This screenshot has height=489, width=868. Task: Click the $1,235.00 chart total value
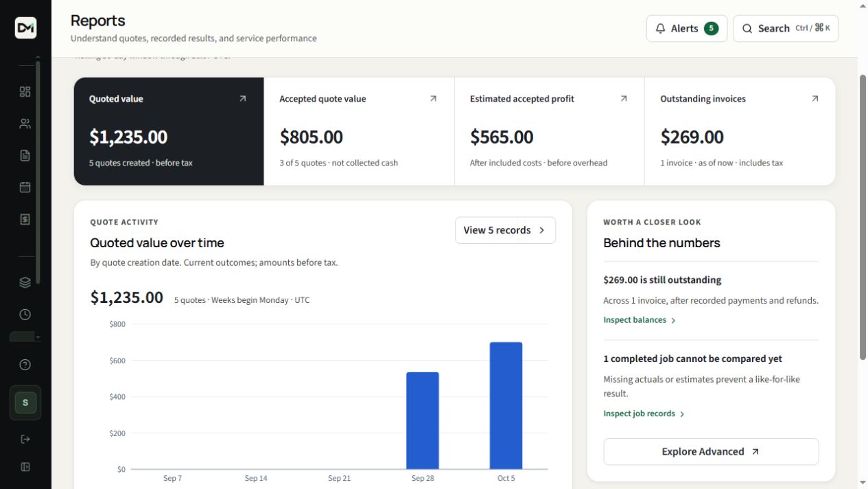127,297
